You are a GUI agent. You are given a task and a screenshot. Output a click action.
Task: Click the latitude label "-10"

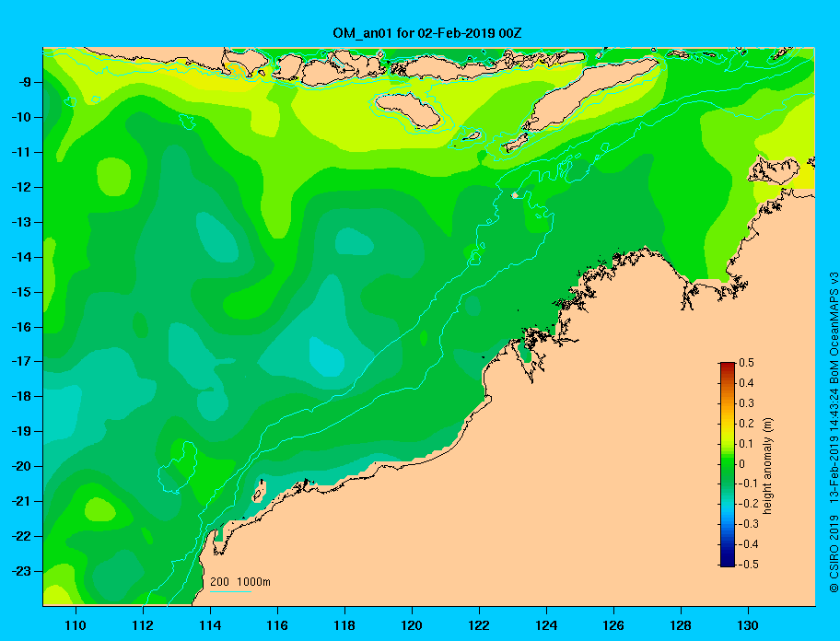pos(20,117)
